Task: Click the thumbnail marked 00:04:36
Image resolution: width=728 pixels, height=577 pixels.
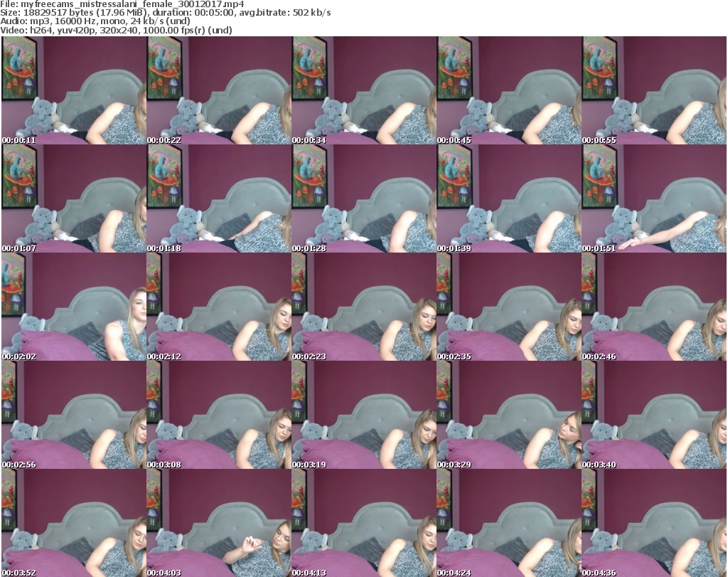Action: pyautogui.click(x=654, y=523)
